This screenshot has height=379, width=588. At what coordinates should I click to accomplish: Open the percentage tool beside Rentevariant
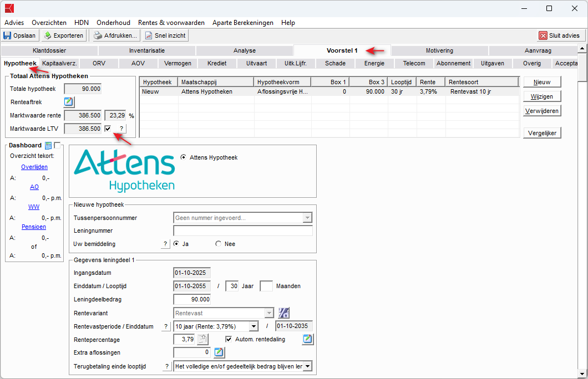coord(284,313)
